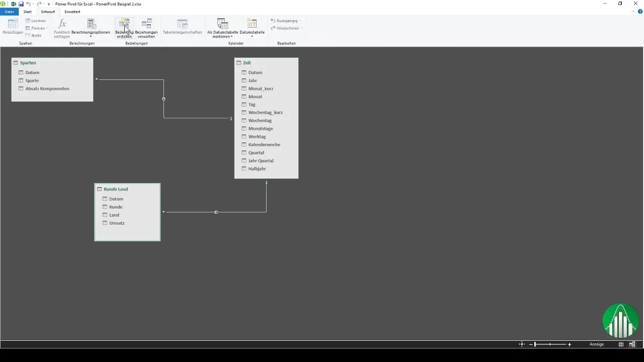The height and width of the screenshot is (362, 644).
Task: Click the title bar undo arrow
Action: pyautogui.click(x=29, y=4)
